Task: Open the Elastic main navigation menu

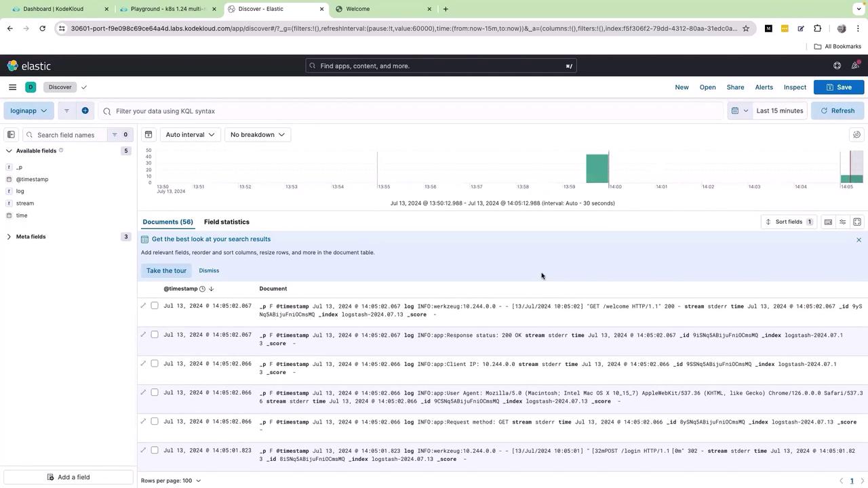Action: pos(12,87)
